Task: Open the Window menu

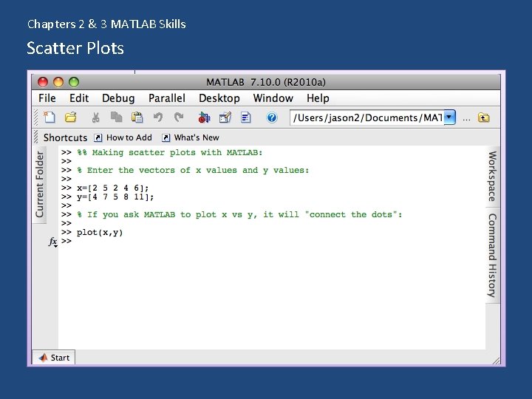Action: tap(273, 98)
